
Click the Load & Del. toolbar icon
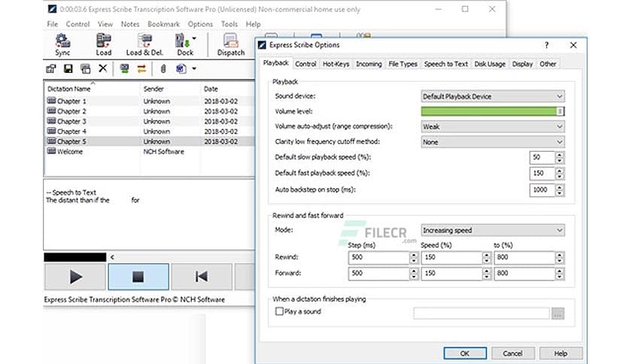[144, 44]
